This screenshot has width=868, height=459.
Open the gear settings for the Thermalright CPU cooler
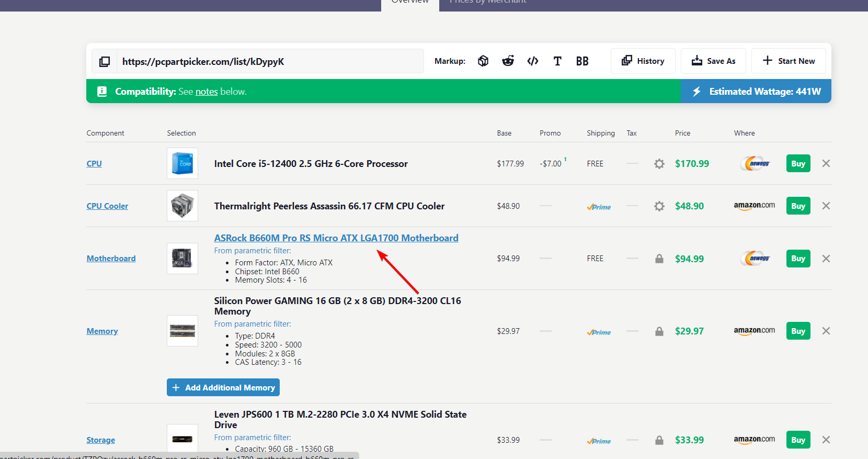click(659, 206)
